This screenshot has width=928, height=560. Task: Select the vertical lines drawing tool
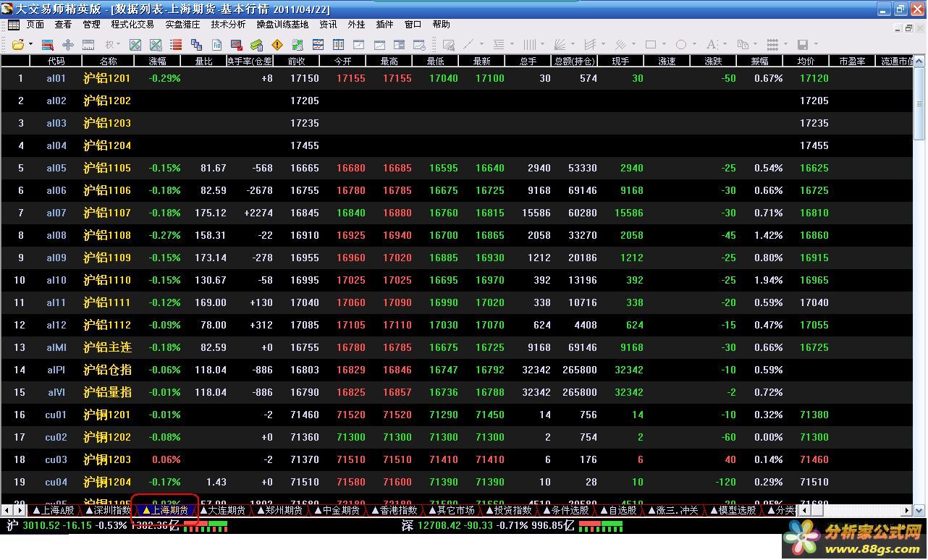(530, 45)
